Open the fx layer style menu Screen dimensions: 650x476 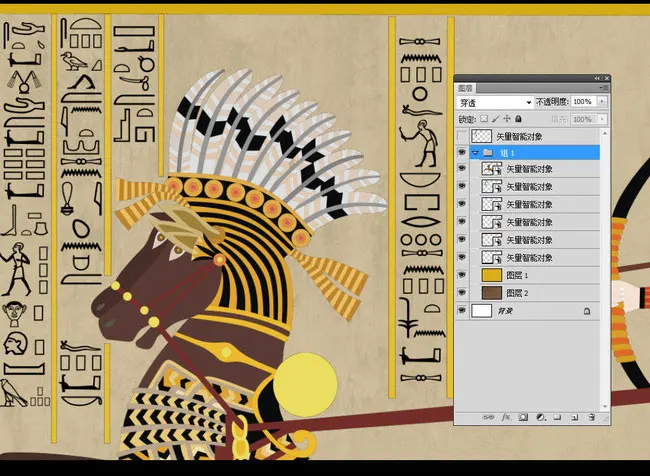click(x=506, y=417)
